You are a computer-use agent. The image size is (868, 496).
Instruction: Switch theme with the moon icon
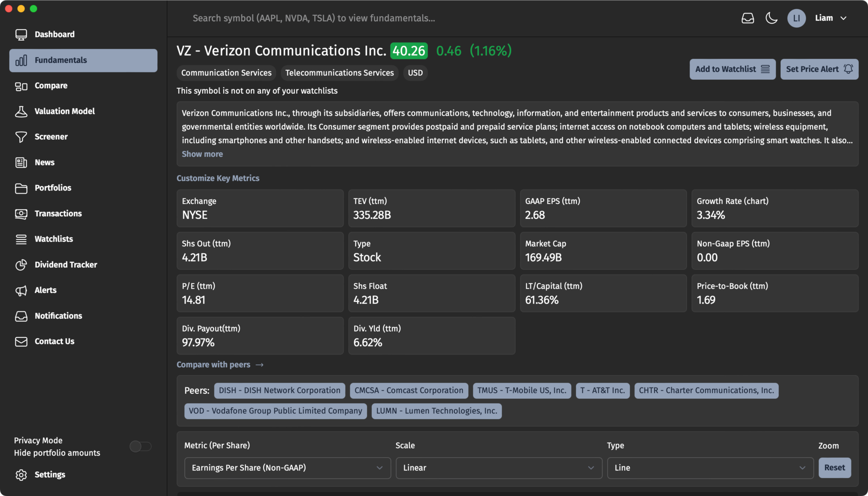tap(771, 18)
